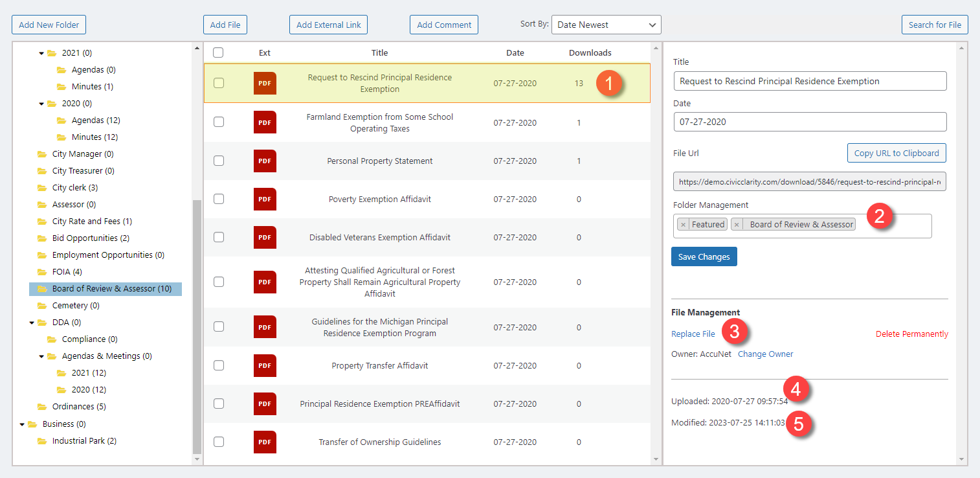
Task: Open the Ordinances (5) folder
Action: pos(79,407)
